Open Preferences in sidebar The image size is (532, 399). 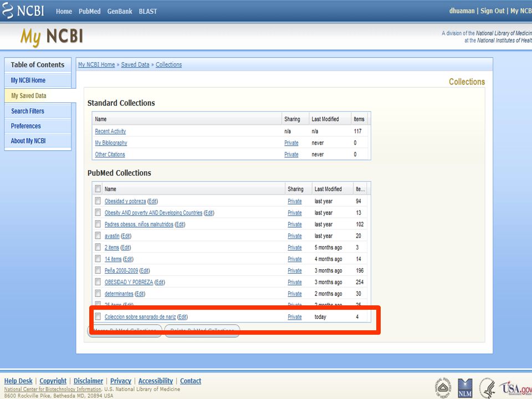(x=26, y=126)
